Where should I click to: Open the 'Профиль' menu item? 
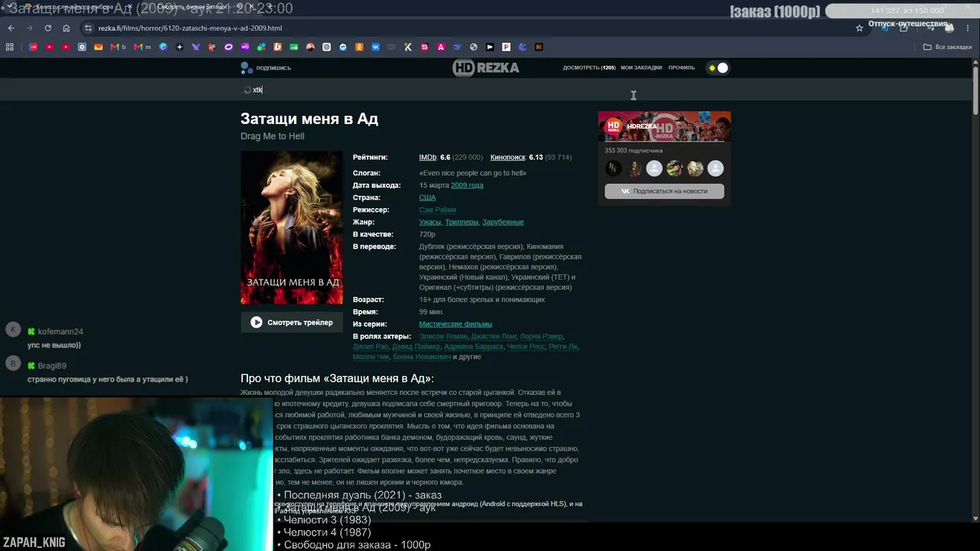pyautogui.click(x=681, y=68)
